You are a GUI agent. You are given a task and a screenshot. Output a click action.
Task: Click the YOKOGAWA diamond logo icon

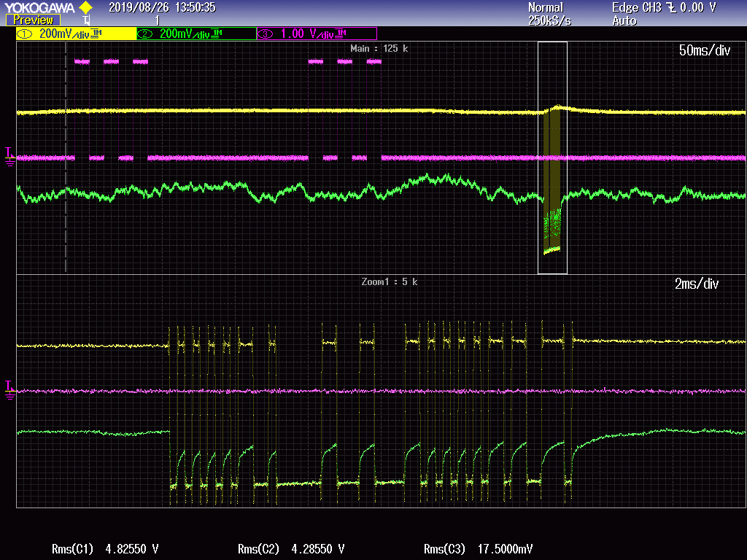tap(86, 7)
